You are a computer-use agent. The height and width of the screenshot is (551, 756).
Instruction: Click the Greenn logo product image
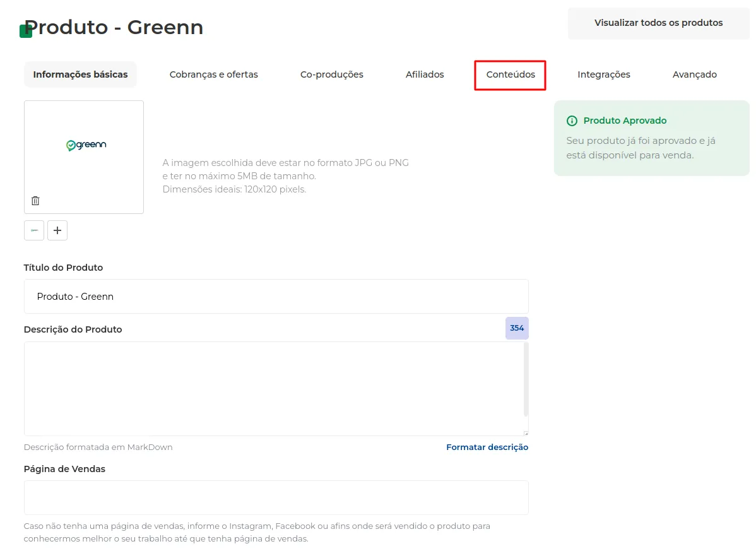tap(86, 145)
